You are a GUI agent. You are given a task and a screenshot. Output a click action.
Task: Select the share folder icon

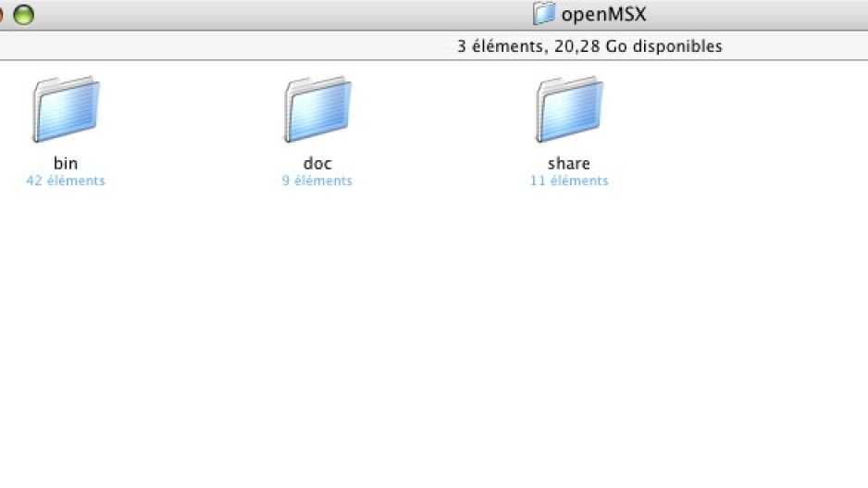(569, 109)
